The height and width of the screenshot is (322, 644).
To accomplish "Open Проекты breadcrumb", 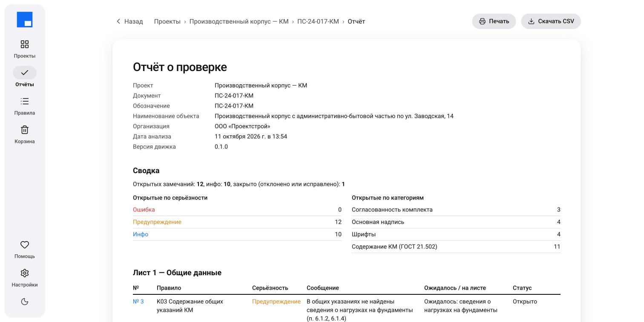I will (167, 21).
